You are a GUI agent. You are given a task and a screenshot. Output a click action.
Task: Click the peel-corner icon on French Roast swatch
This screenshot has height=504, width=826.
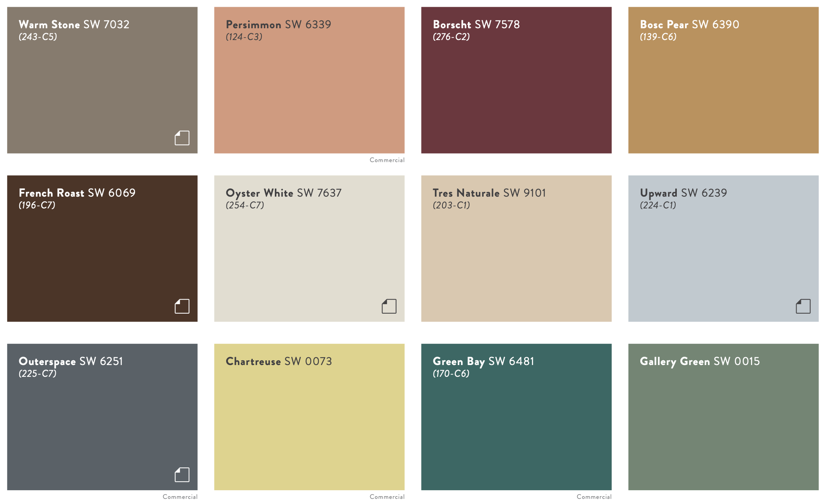[181, 306]
